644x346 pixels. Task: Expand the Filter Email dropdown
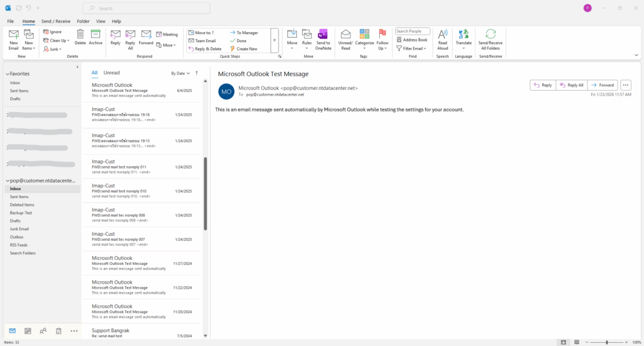tap(412, 48)
